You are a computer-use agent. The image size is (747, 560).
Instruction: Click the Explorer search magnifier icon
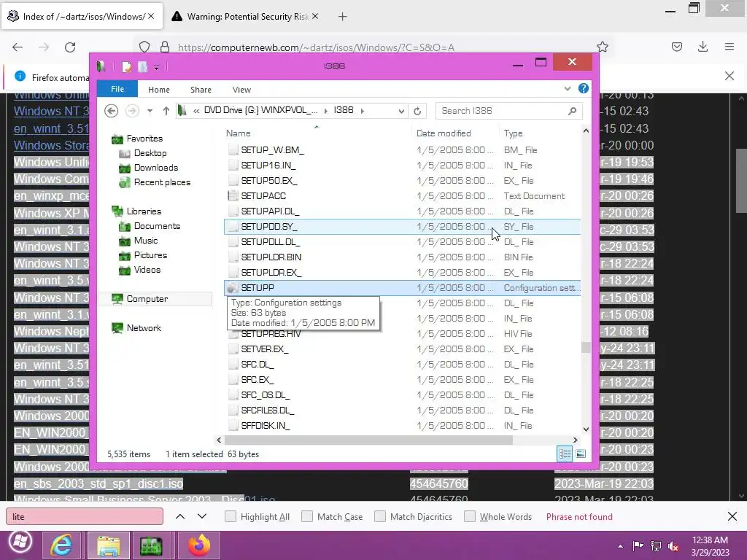click(572, 111)
